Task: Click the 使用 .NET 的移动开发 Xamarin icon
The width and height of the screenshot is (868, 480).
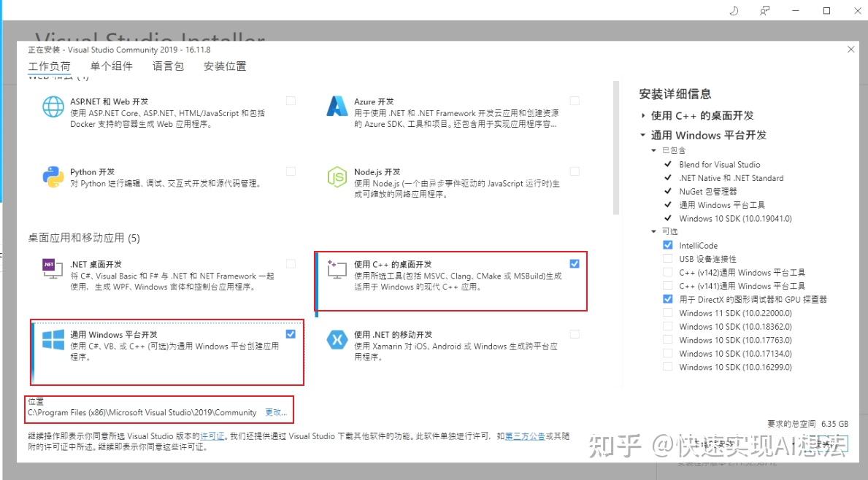Action: (337, 339)
